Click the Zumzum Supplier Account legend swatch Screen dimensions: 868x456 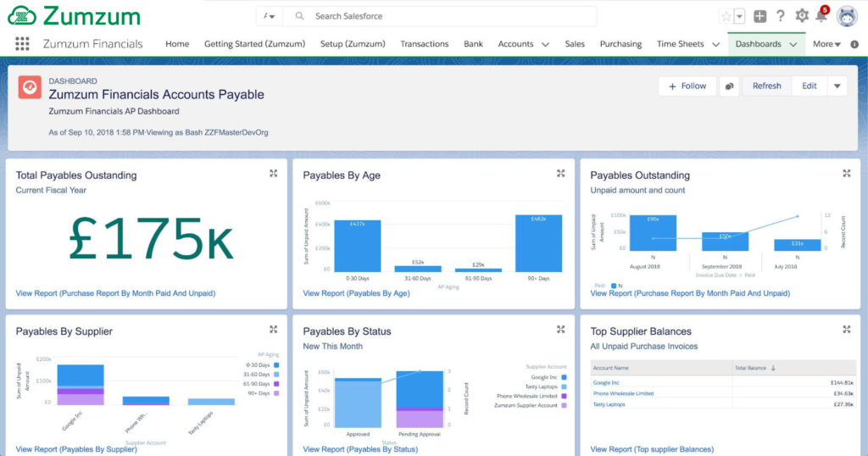[x=564, y=406]
